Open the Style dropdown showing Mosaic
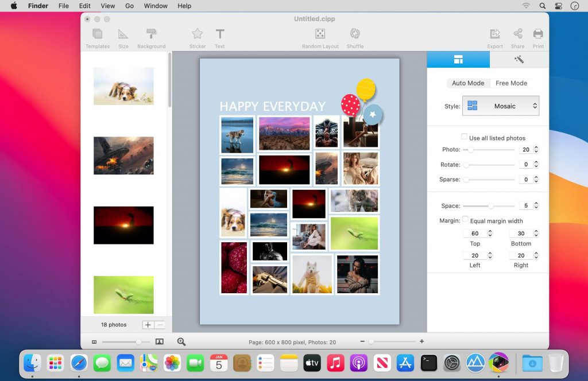The height and width of the screenshot is (381, 588). (x=501, y=106)
